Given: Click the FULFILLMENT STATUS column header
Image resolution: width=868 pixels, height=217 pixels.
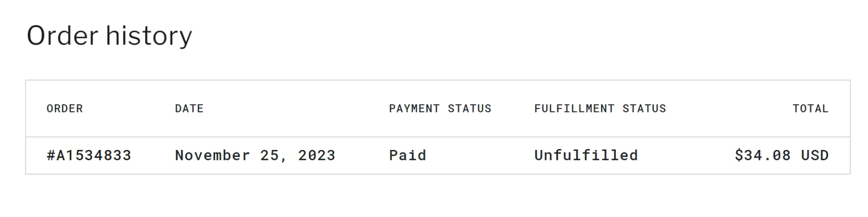Looking at the screenshot, I should coord(600,108).
